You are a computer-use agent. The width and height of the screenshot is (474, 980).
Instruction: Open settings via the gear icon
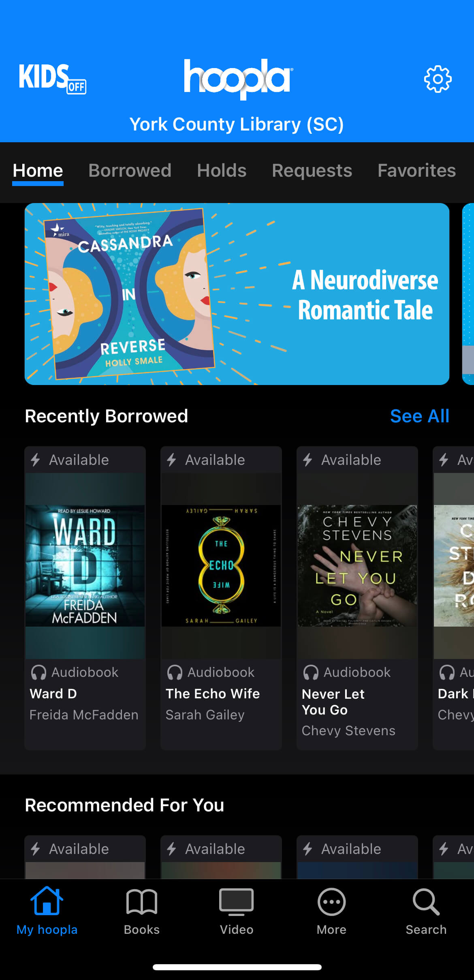[x=438, y=79]
